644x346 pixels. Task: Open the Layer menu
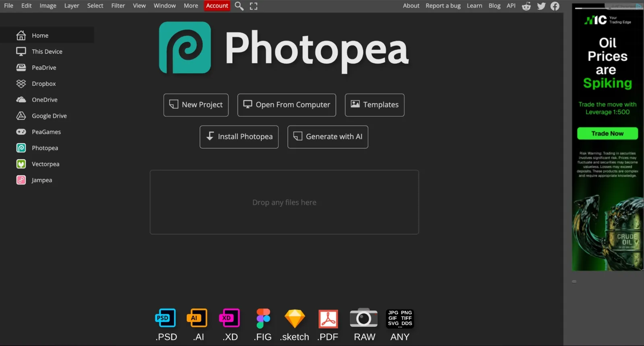pos(72,6)
